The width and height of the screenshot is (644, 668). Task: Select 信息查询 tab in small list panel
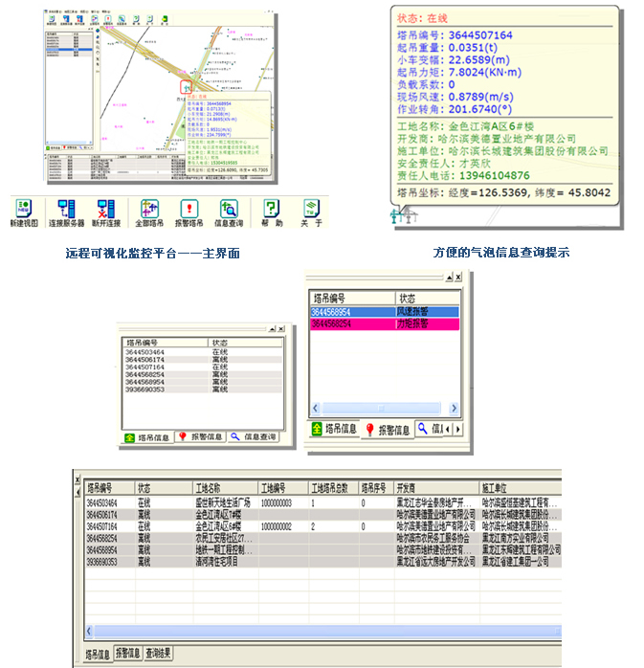[254, 436]
